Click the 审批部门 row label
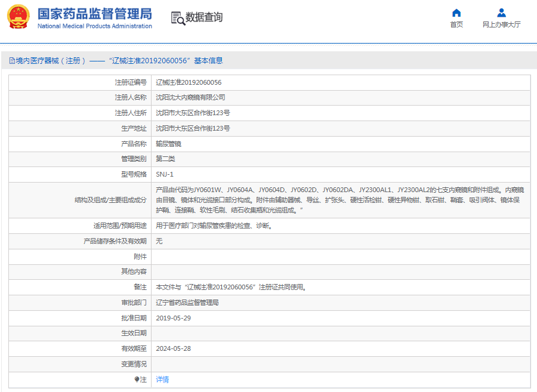The width and height of the screenshot is (537, 392). [x=134, y=303]
